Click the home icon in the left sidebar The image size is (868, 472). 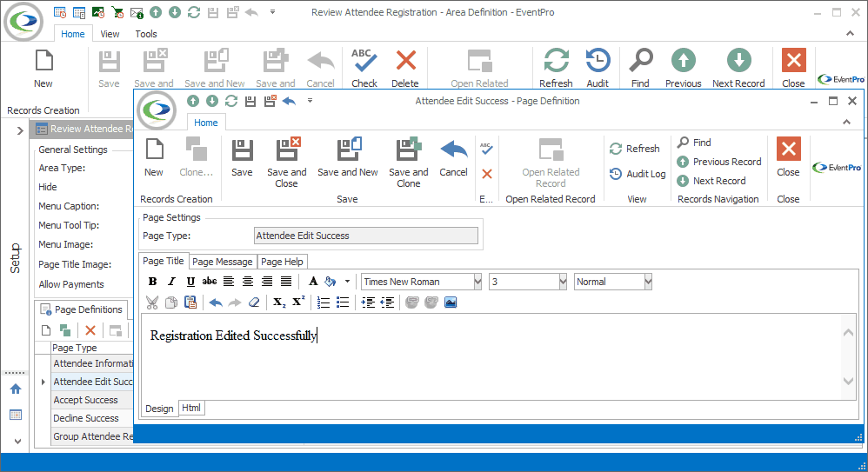click(x=16, y=389)
